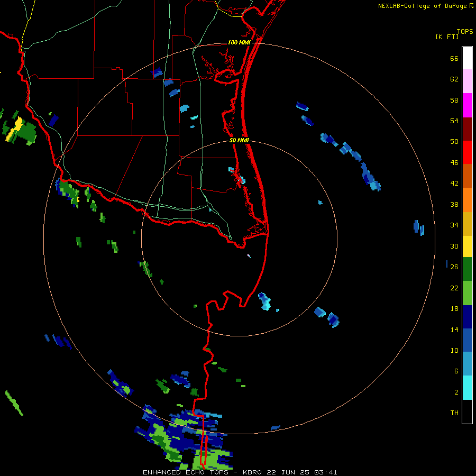476x476 pixels.
Task: Click the "14" legend value
Action: coord(454,329)
